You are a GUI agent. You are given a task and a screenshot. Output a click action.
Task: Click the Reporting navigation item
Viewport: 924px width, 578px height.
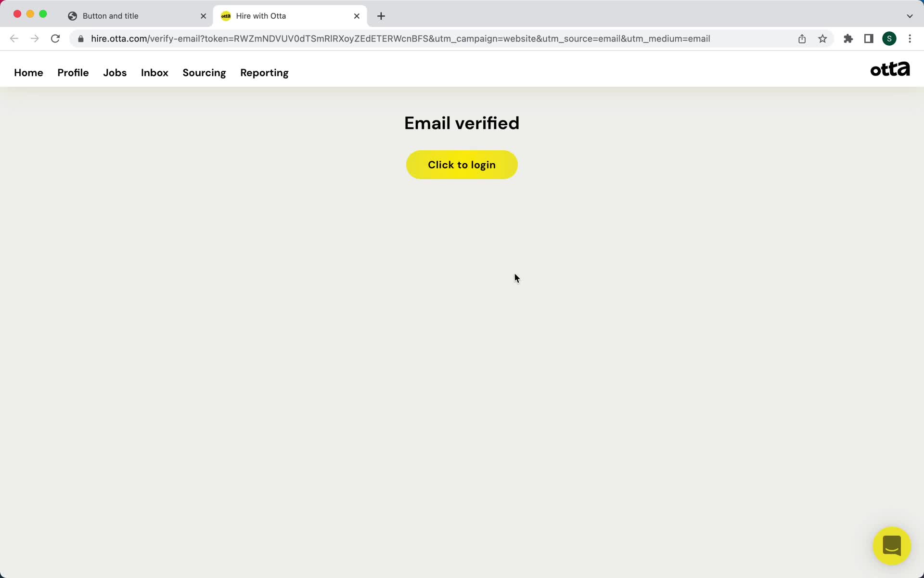coord(264,72)
